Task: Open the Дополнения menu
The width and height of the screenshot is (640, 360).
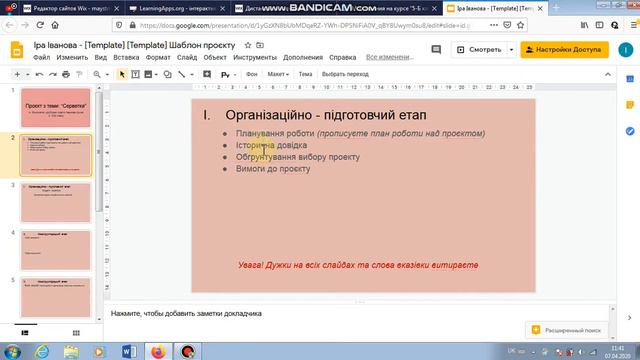Action: point(303,58)
